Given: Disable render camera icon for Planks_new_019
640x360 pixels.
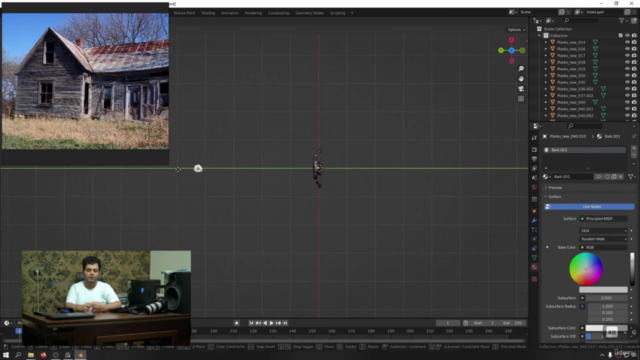Looking at the screenshot, I should click(x=634, y=69).
